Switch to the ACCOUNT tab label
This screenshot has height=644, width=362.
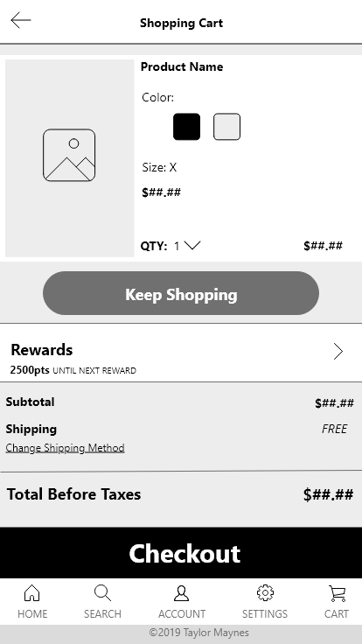point(182,613)
